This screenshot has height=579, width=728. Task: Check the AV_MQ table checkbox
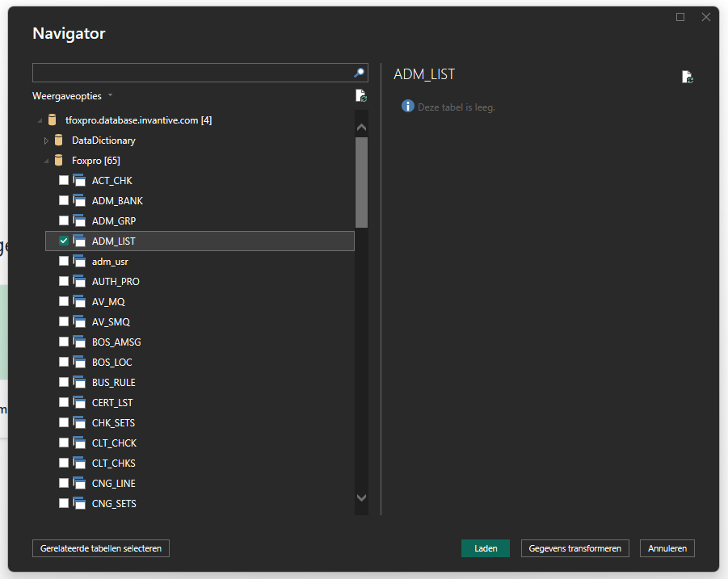[x=64, y=301]
